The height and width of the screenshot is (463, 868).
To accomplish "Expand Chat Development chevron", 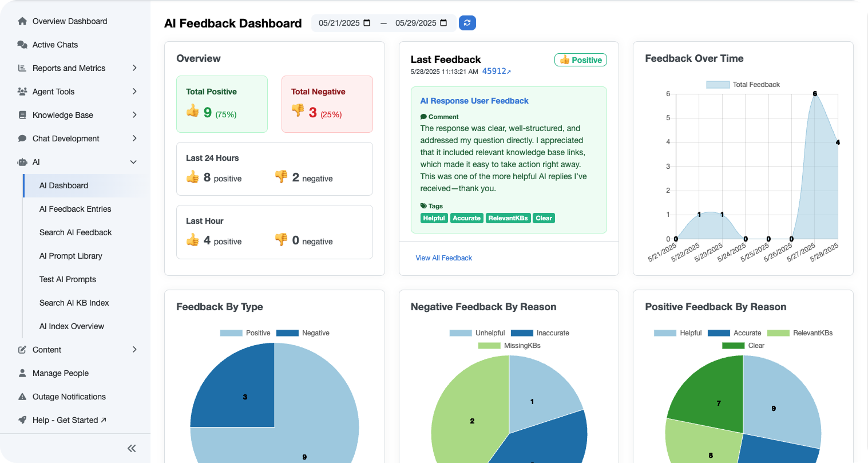I will point(134,138).
